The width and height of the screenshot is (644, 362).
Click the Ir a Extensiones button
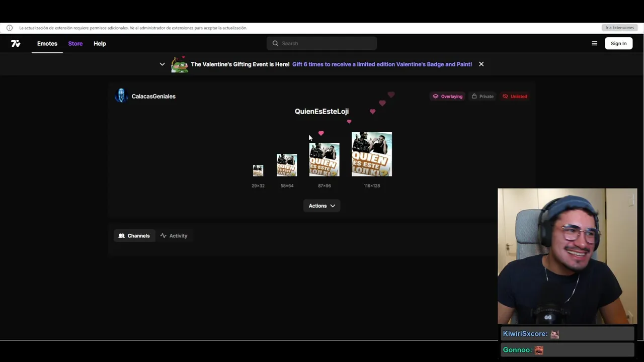[x=619, y=28]
